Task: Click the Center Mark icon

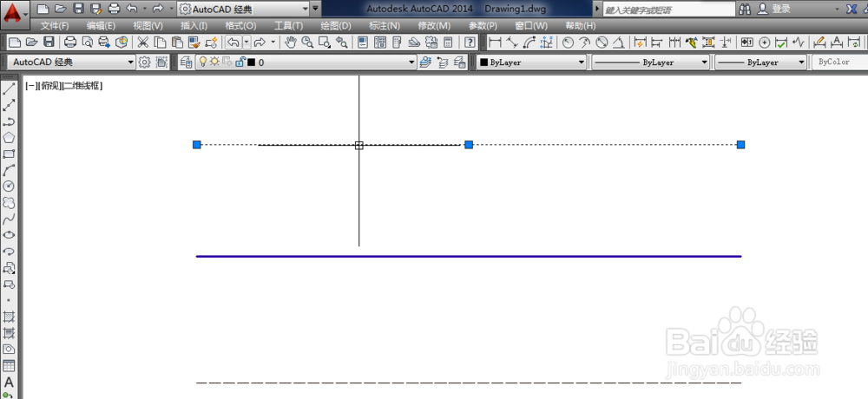Action: [x=765, y=42]
